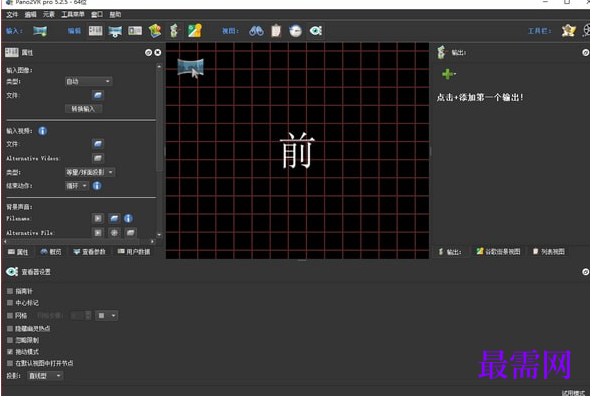Open the grid color dropdown
The width and height of the screenshot is (590, 396).
(x=106, y=315)
